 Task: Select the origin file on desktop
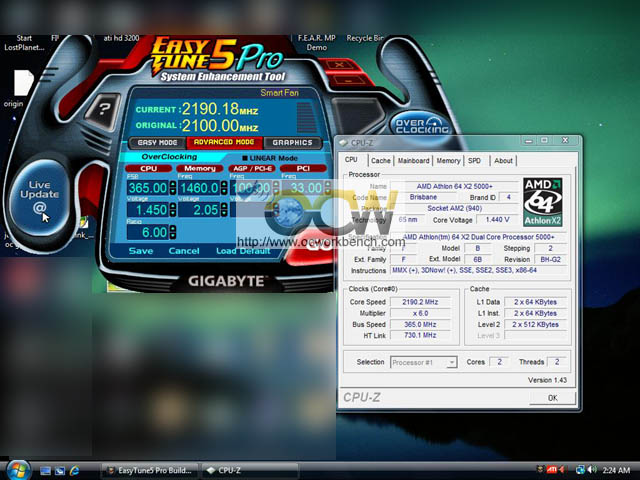pyautogui.click(x=23, y=89)
